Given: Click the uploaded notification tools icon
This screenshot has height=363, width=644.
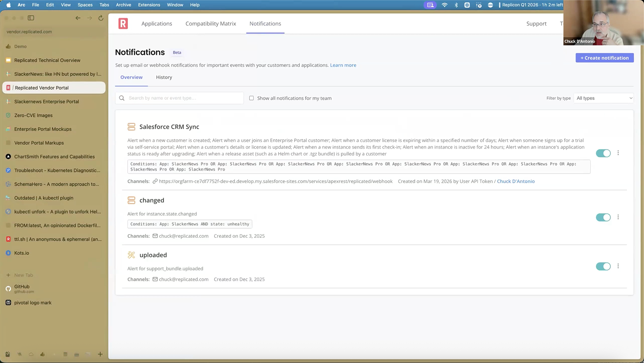Looking at the screenshot, I should tap(131, 255).
